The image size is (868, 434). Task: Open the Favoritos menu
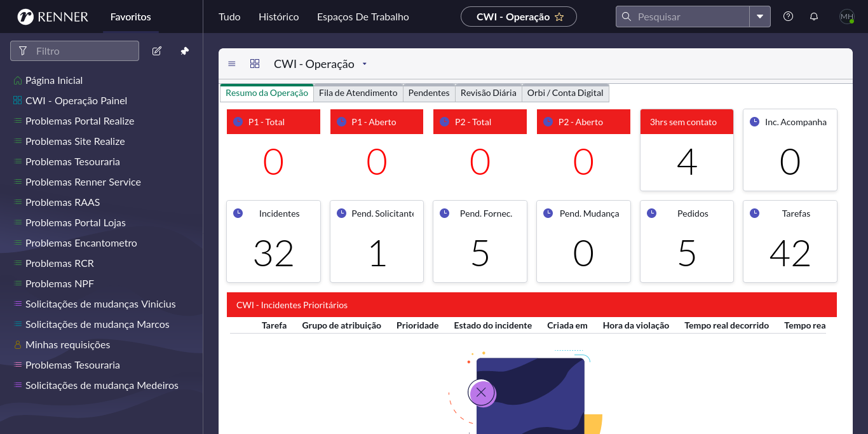pyautogui.click(x=130, y=17)
